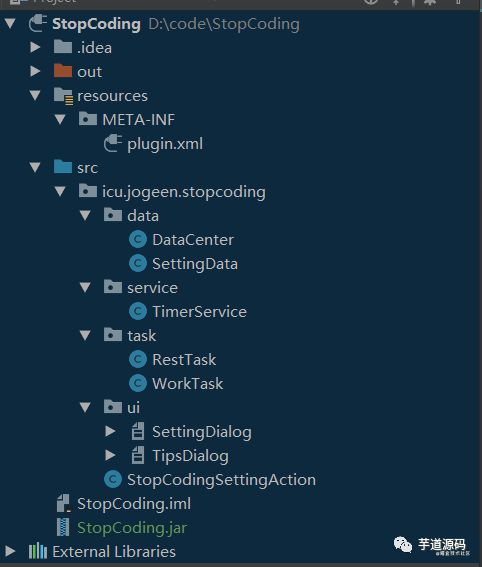Expand the TipsDialog form arrow
The width and height of the screenshot is (482, 567).
(110, 455)
